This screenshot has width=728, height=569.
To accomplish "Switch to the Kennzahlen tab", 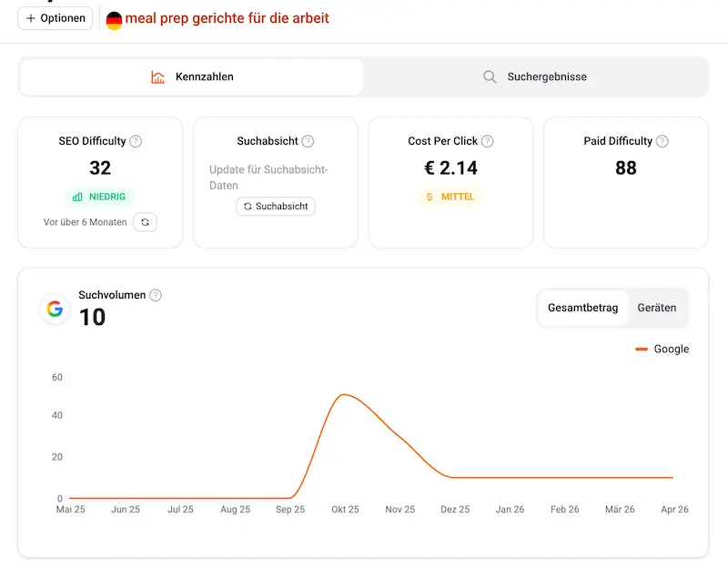I will coord(192,77).
